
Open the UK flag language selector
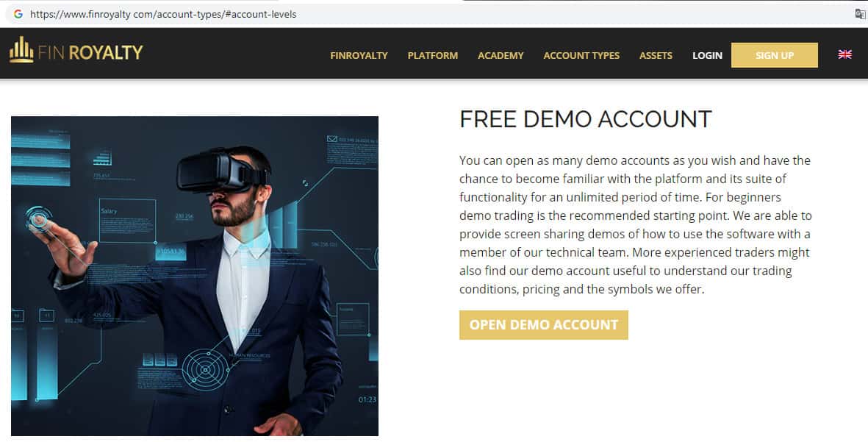click(x=844, y=54)
